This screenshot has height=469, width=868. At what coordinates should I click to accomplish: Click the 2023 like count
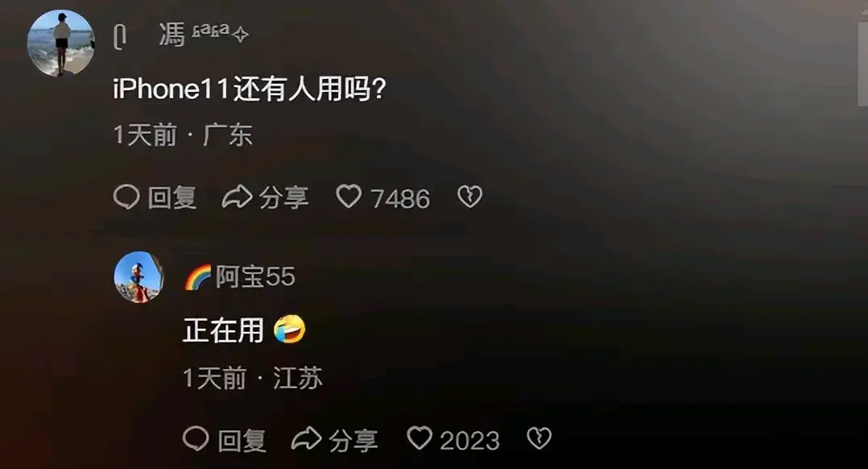(470, 441)
